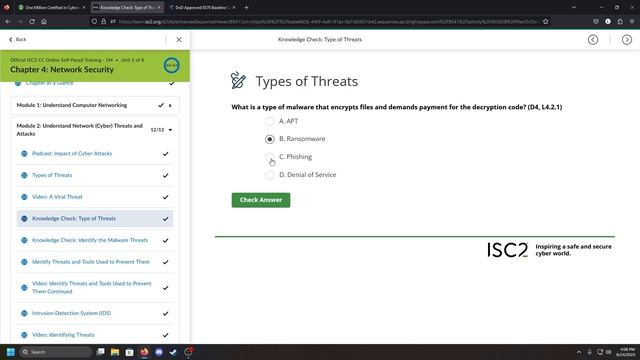This screenshot has height=360, width=640.
Task: Close the course navigation sidebar
Action: pos(179,40)
